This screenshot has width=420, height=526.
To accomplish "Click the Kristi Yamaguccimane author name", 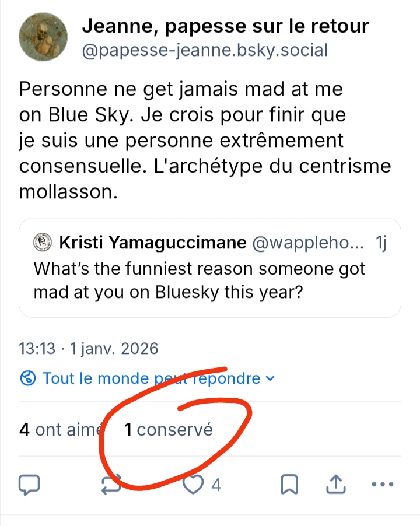I will 152,243.
